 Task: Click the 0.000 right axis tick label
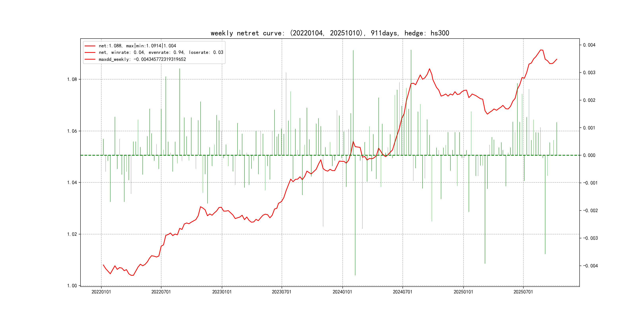(x=589, y=155)
